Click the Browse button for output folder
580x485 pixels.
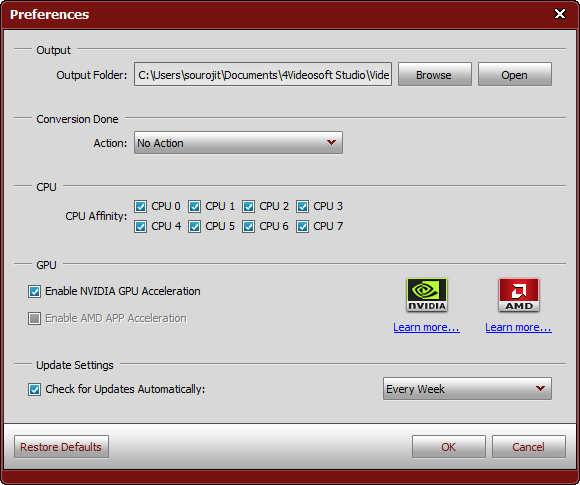[x=435, y=74]
